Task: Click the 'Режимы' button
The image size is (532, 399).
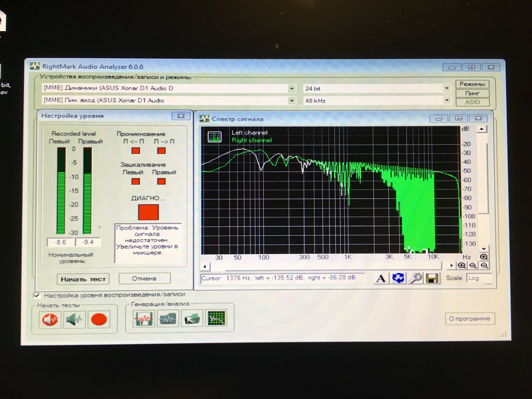Action: [x=472, y=84]
